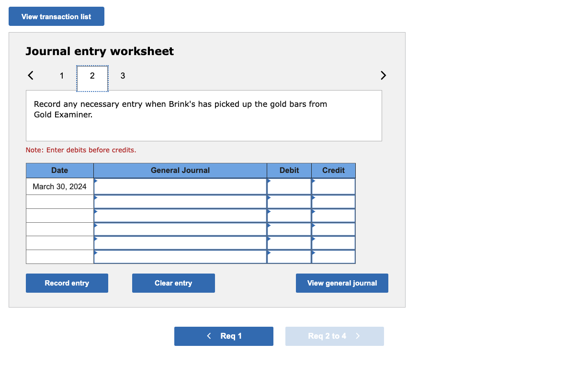The height and width of the screenshot is (389, 588).
Task: Click the left chevron to go to previous entry
Action: pos(30,75)
